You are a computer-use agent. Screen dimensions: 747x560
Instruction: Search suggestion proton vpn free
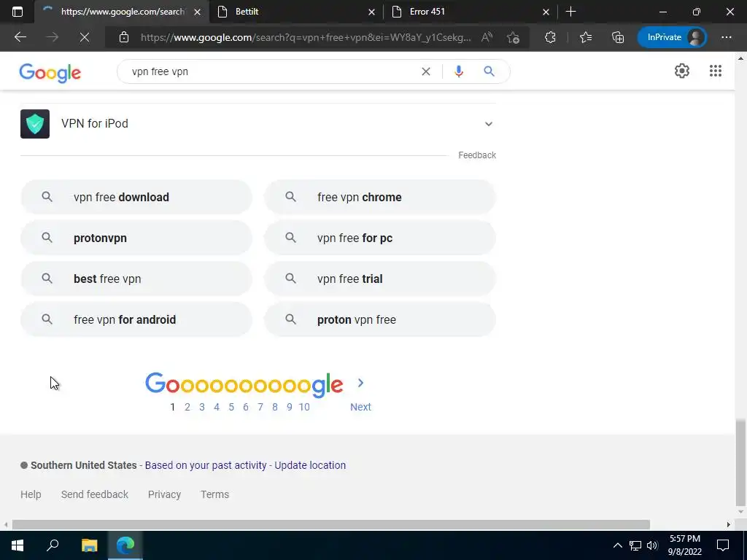click(379, 319)
